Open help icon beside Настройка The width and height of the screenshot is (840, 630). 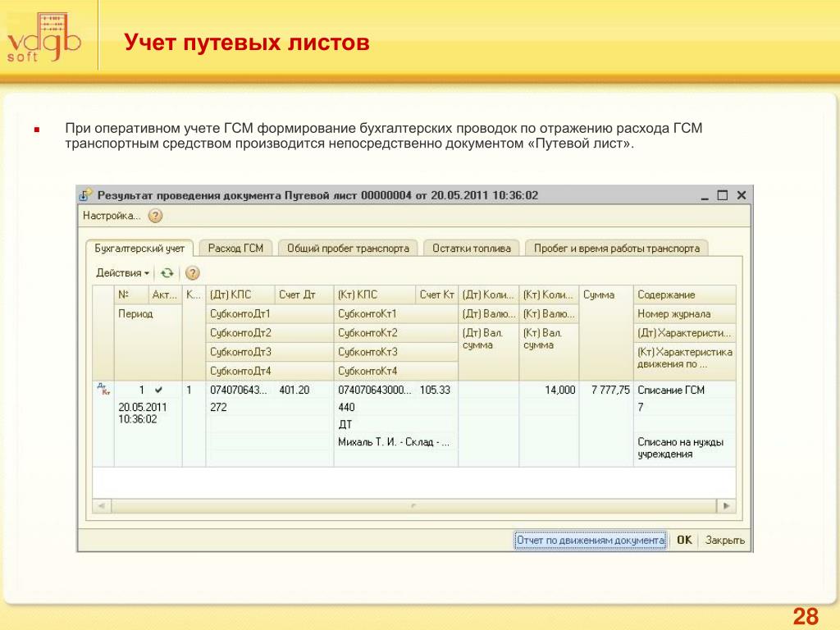pyautogui.click(x=155, y=216)
